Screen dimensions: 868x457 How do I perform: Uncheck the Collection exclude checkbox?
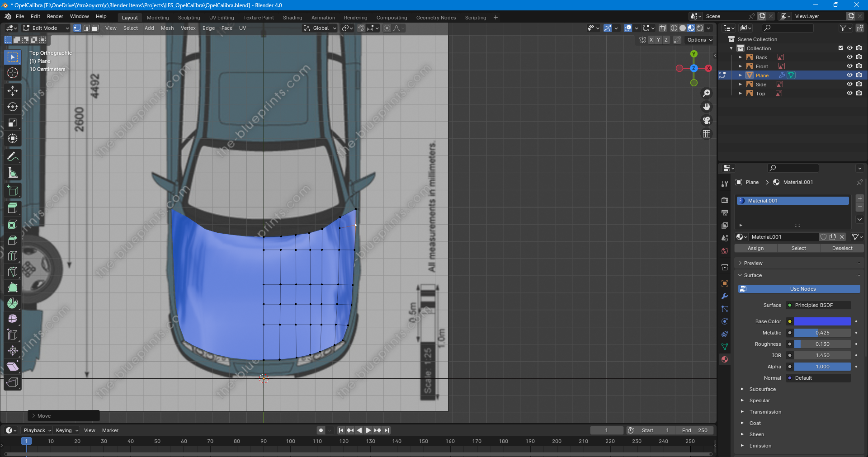pos(841,48)
